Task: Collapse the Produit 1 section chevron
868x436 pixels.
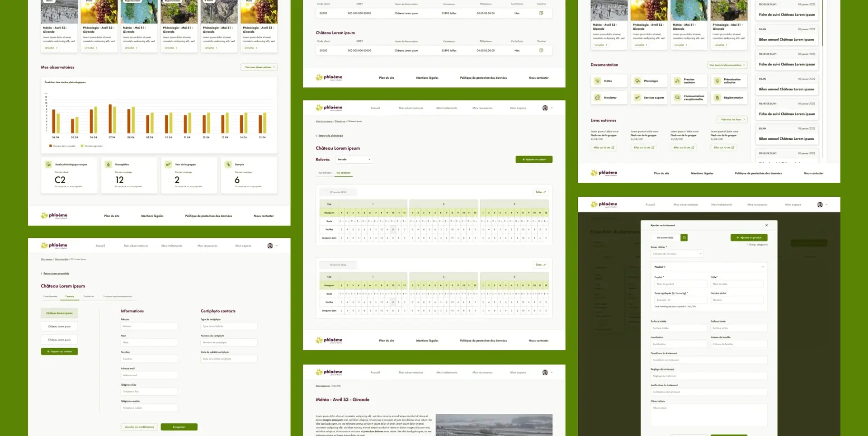Action: point(763,267)
